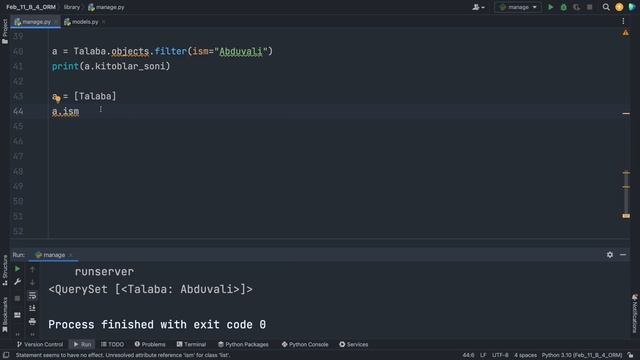Open the Structure tool window sidebar
Screen dimensions: 640x360
(x=5, y=270)
